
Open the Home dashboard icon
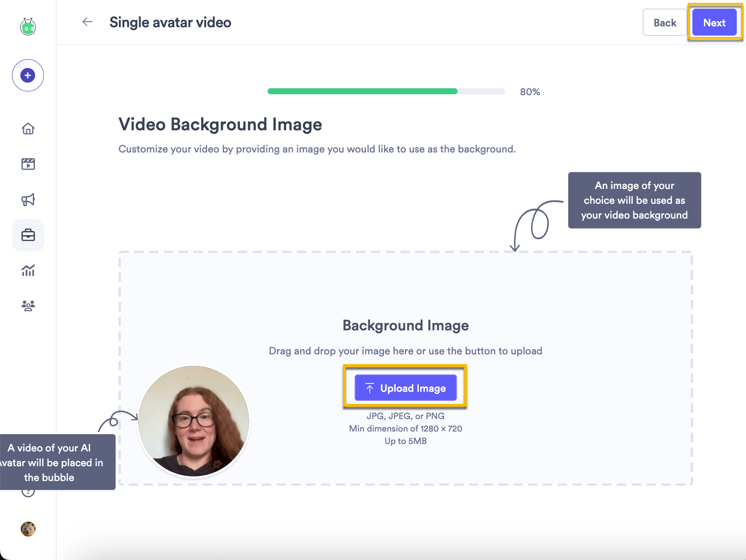point(28,129)
